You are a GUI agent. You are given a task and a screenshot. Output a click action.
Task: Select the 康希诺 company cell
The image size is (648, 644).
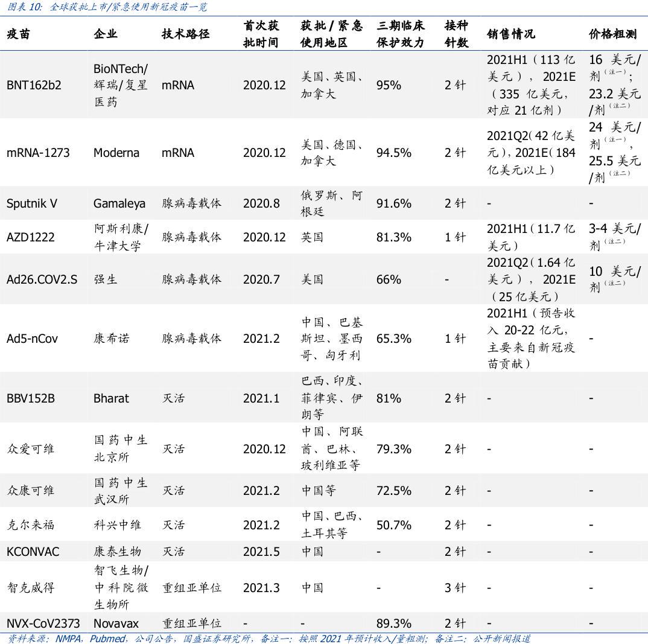(x=112, y=339)
